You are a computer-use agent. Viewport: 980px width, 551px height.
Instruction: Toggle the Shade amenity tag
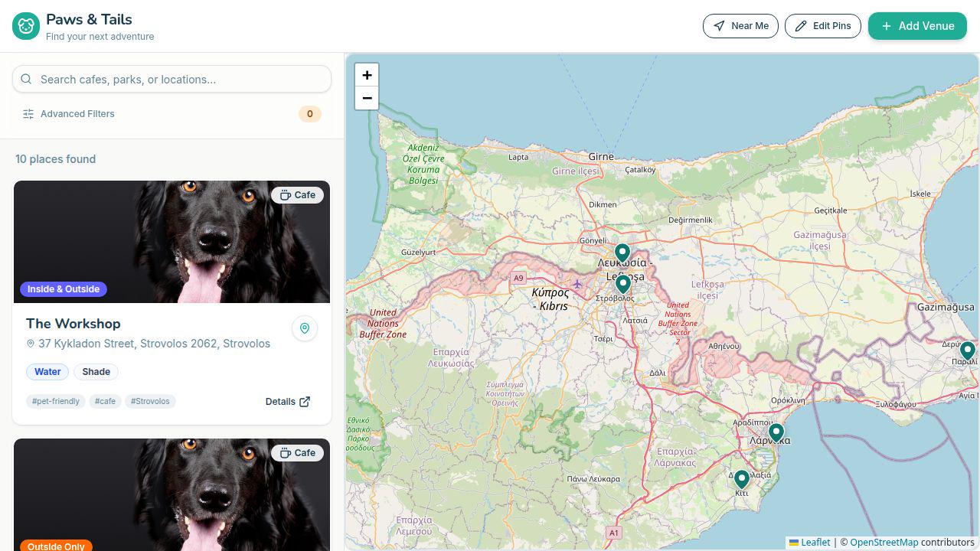96,372
